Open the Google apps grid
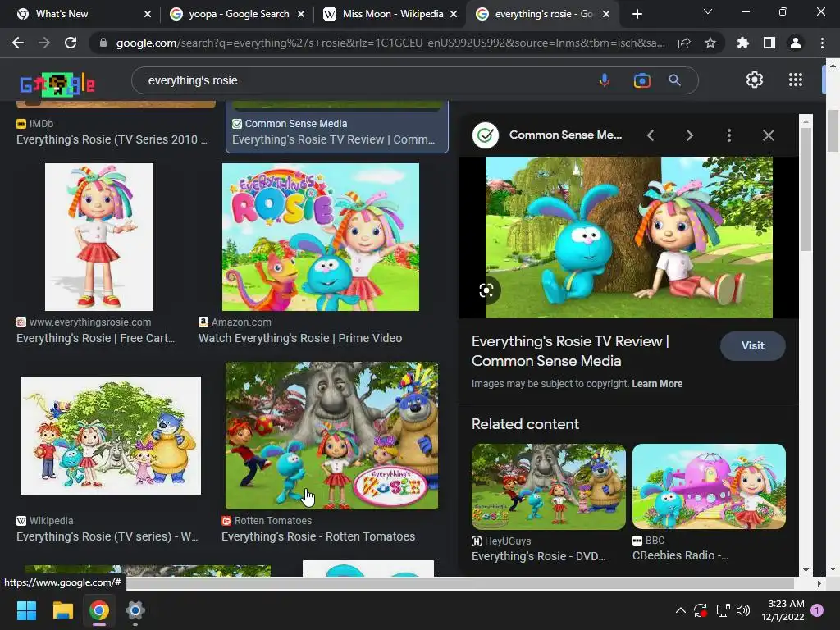The image size is (840, 630). (x=796, y=80)
